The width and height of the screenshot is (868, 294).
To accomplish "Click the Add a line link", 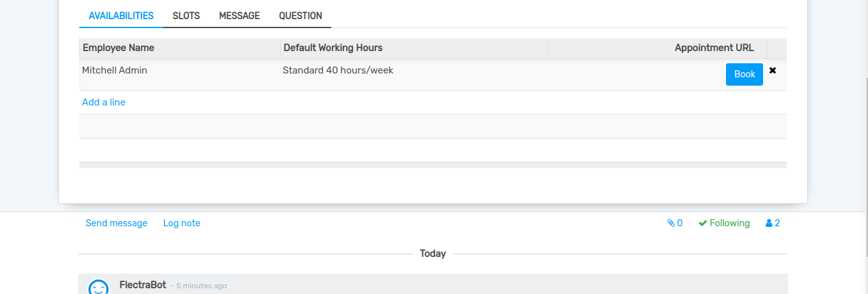I will [x=104, y=102].
